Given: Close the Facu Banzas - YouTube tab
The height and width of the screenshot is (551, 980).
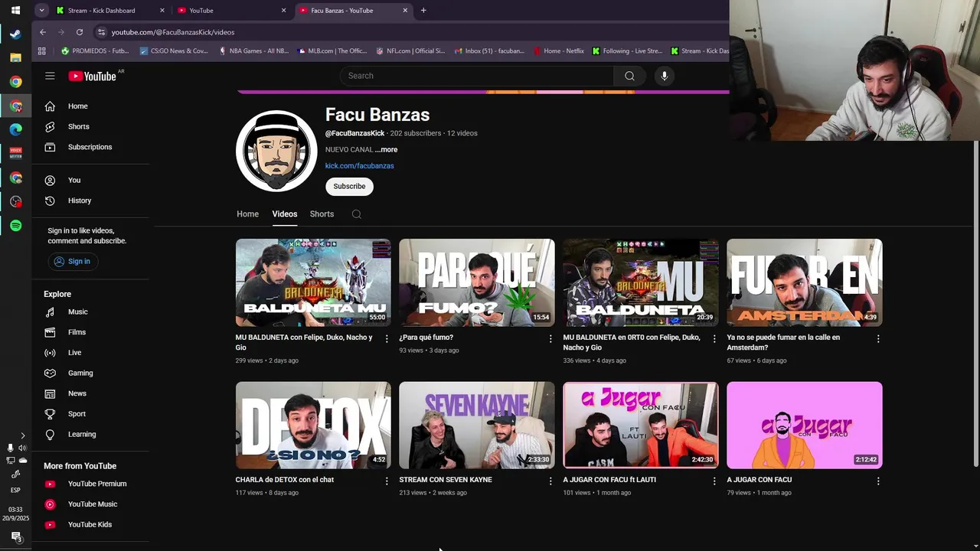Looking at the screenshot, I should pyautogui.click(x=405, y=10).
